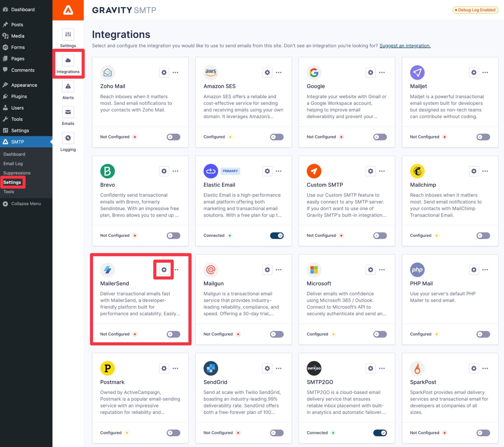Select Suppressions under SMTP
The width and height of the screenshot is (504, 447).
pos(17,173)
